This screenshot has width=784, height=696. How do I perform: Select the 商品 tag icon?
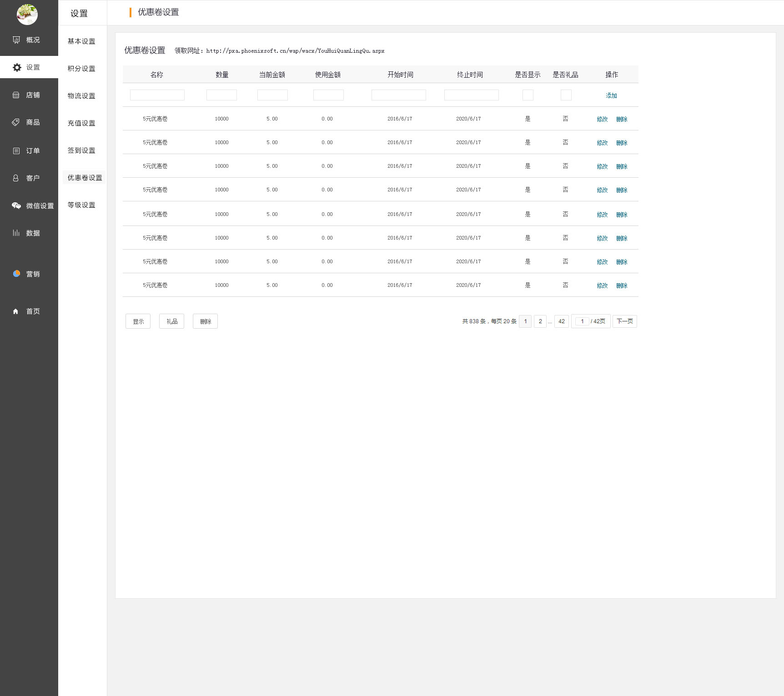[x=16, y=122]
